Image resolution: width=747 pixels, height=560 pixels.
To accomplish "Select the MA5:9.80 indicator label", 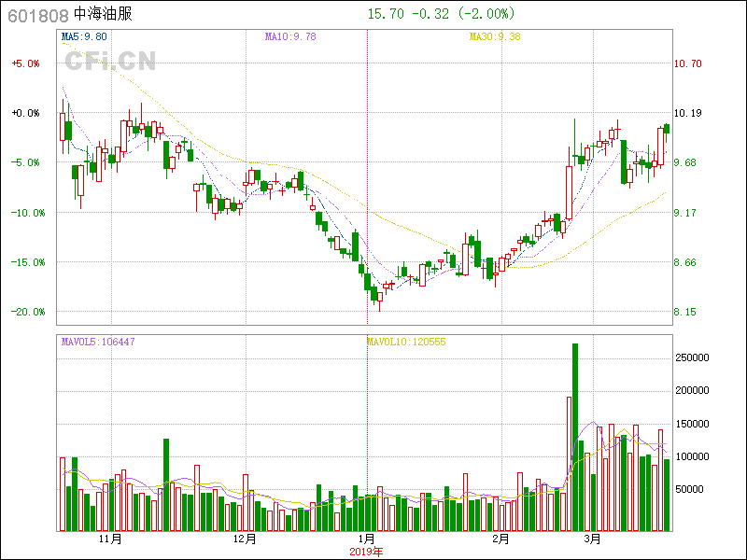I will 84,37.
